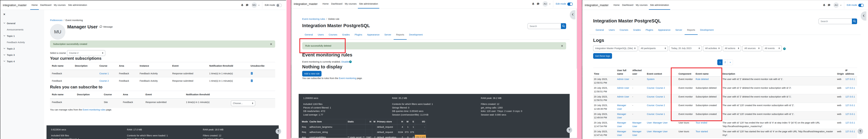Collapse the General section in course index
The image size is (868, 139).
(4, 23)
